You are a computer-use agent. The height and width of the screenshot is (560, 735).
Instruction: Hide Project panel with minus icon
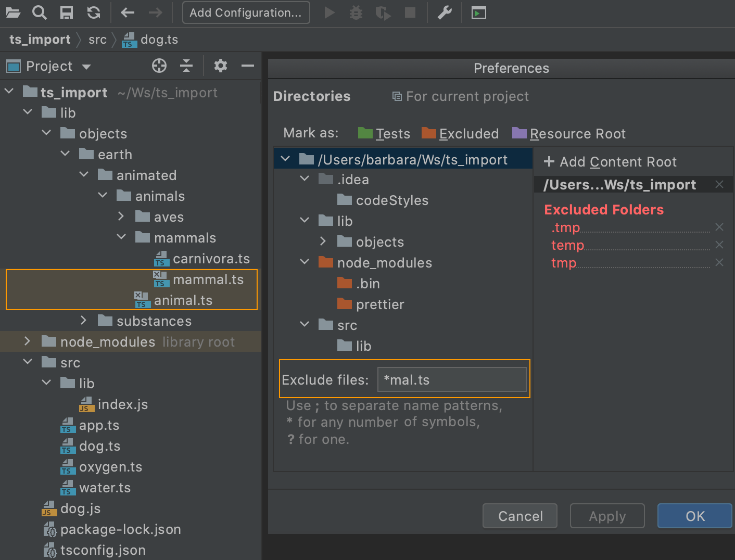pos(248,66)
